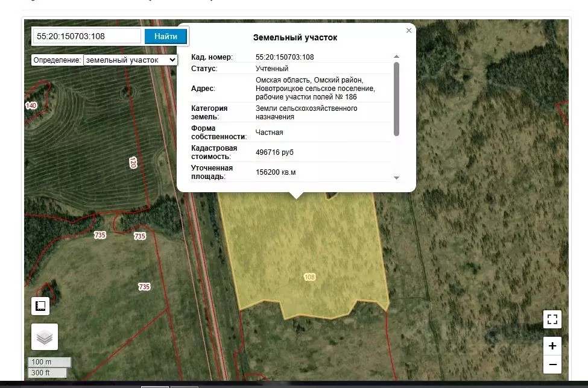588x388 pixels.
Task: Expand the Определение type dropdown
Action: point(130,60)
